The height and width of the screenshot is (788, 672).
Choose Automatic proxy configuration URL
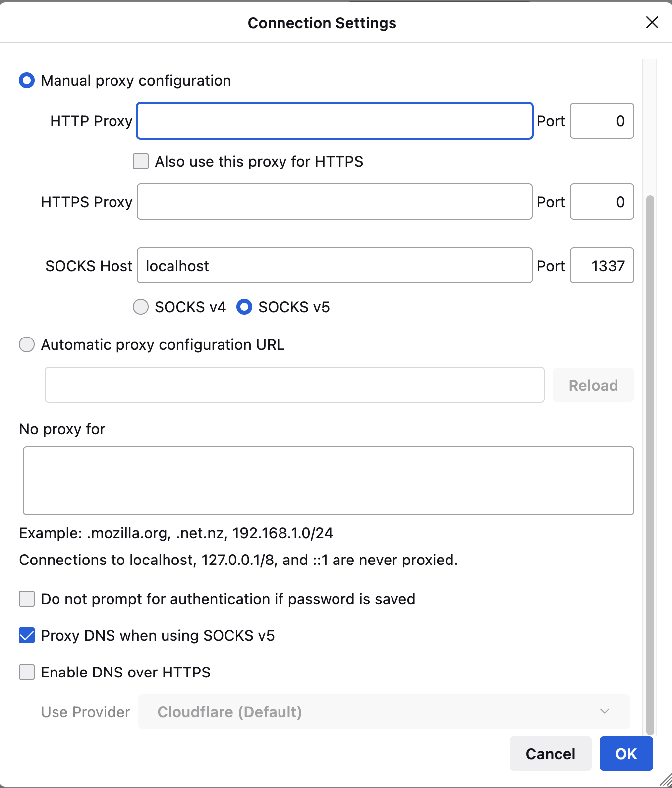27,344
